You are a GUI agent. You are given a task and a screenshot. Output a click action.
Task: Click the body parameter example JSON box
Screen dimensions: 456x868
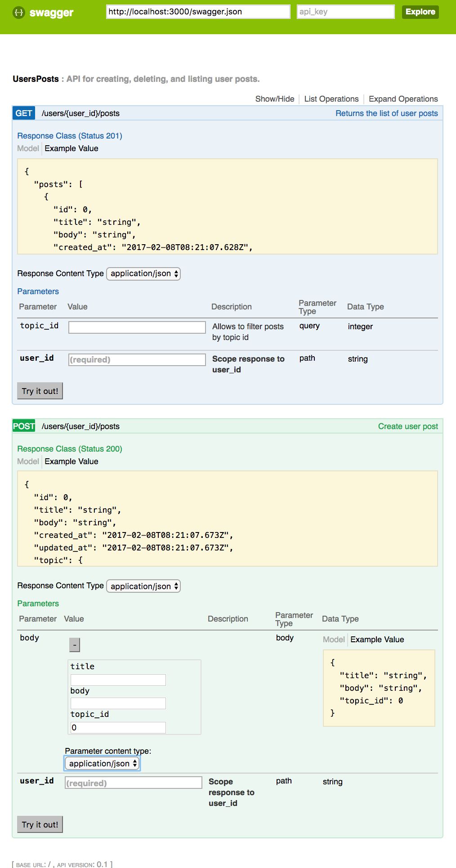pos(379,688)
